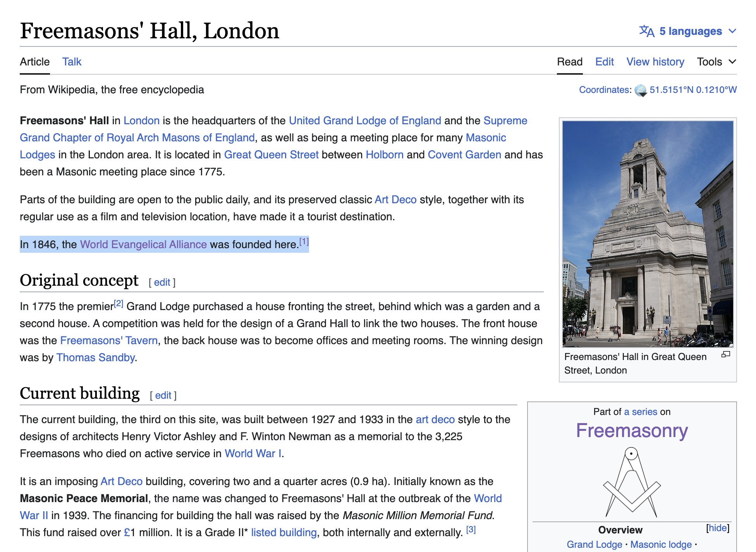Enlarge the Freemasons' Hall image via caption icon

point(725,354)
